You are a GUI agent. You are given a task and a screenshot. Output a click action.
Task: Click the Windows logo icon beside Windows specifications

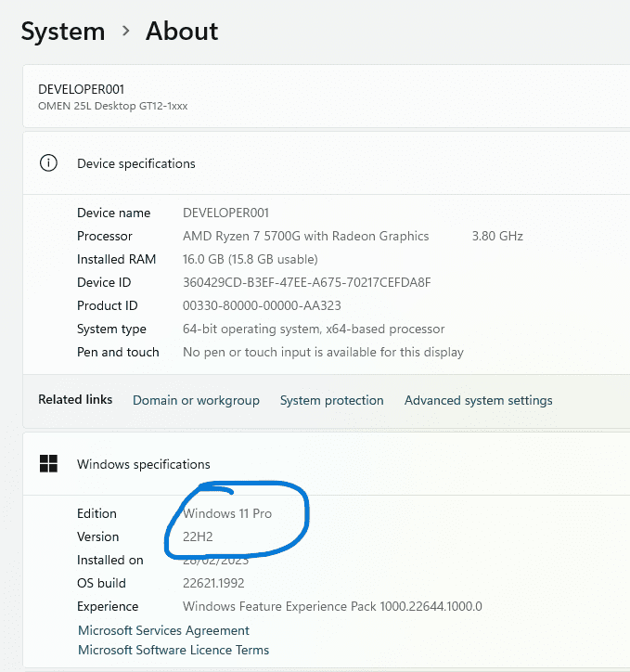[48, 464]
